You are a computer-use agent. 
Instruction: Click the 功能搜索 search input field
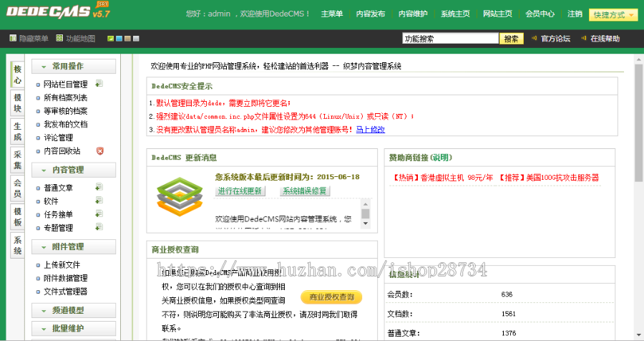pyautogui.click(x=450, y=39)
